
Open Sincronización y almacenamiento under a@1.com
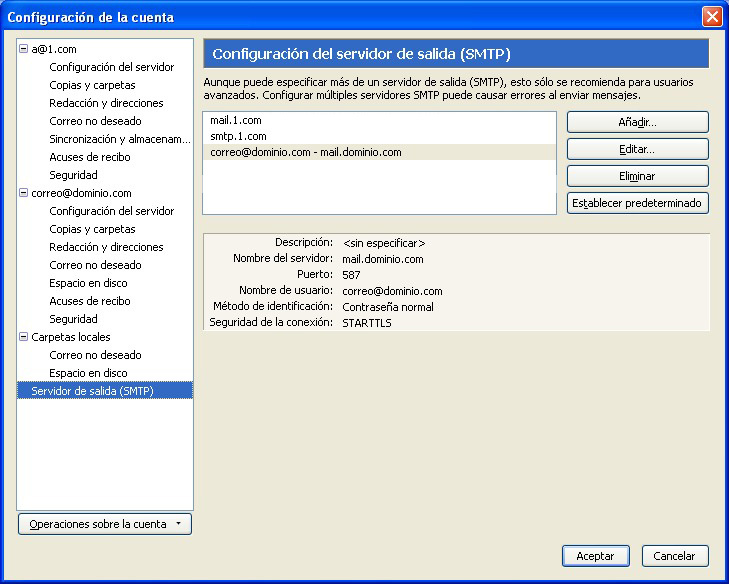tap(119, 139)
